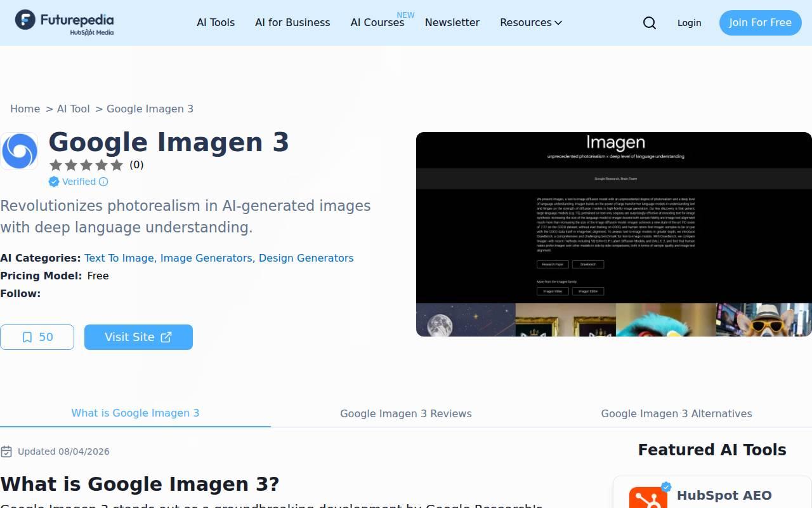Go to AI Courses page

click(x=377, y=22)
